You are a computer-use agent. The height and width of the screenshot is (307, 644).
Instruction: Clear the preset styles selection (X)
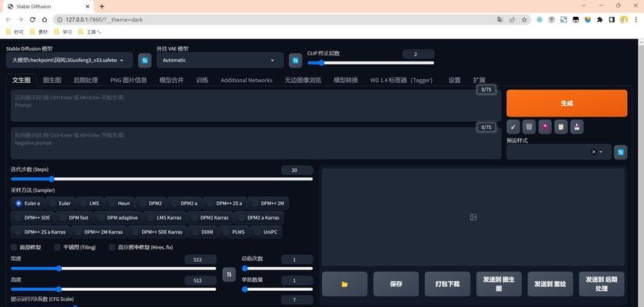click(x=593, y=152)
